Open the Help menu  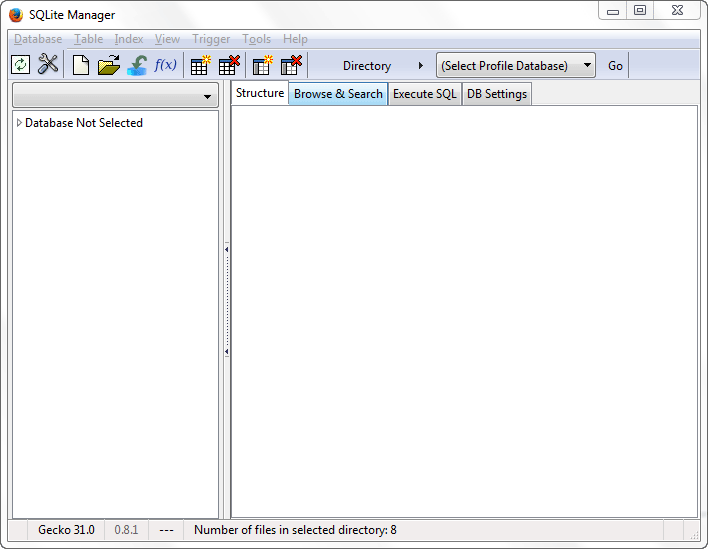(x=295, y=39)
